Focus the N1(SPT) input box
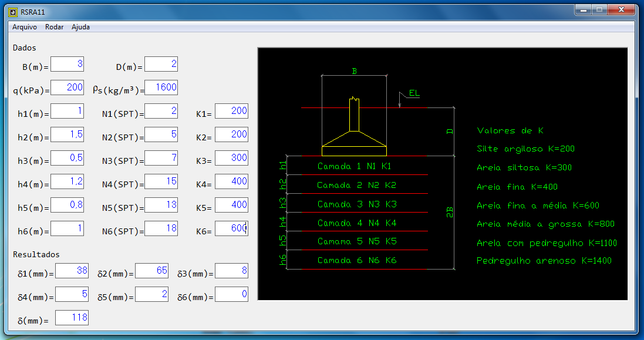Image resolution: width=644 pixels, height=340 pixels. pos(161,111)
